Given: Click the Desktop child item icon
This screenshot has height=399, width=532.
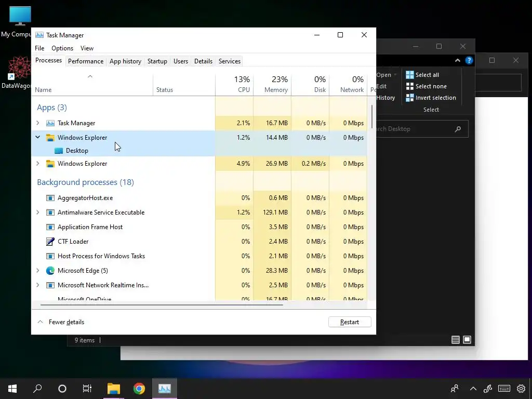Looking at the screenshot, I should 59,151.
